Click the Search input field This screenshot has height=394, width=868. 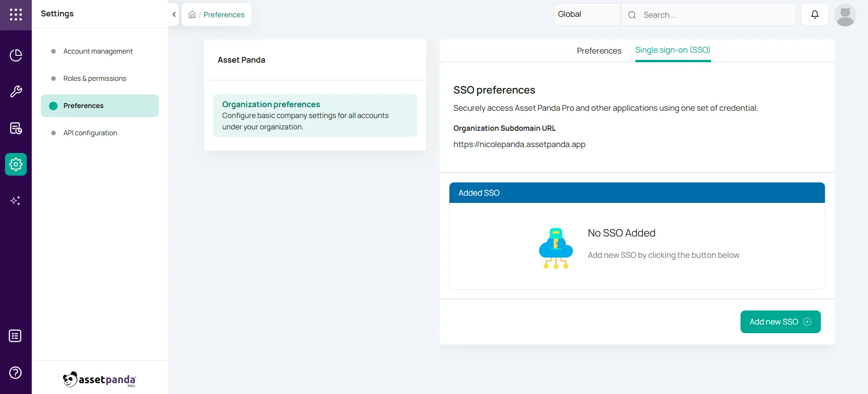coord(708,15)
